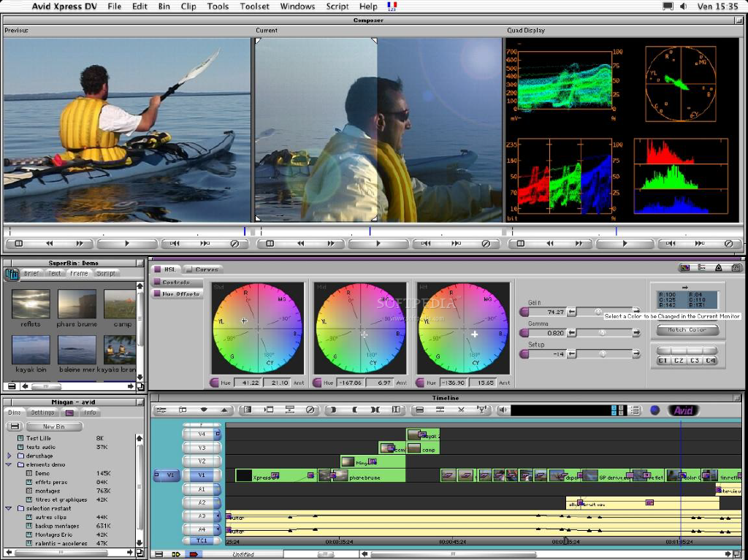Click the blue record circle in Timeline

point(654,410)
